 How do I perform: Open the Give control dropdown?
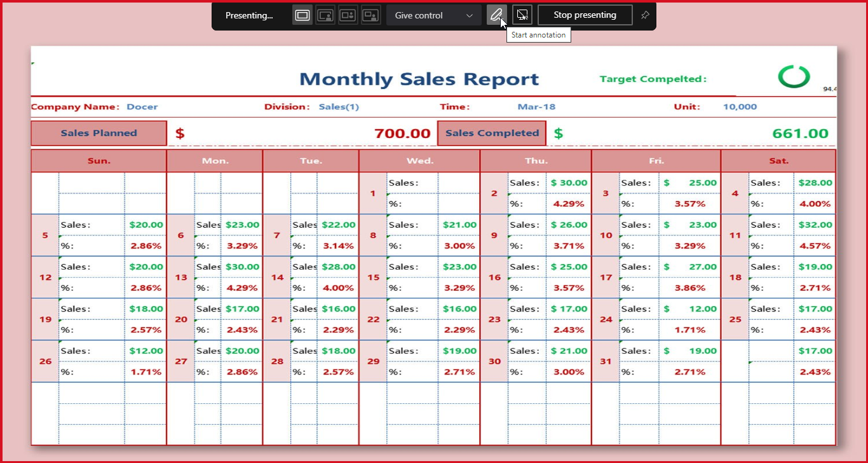433,15
